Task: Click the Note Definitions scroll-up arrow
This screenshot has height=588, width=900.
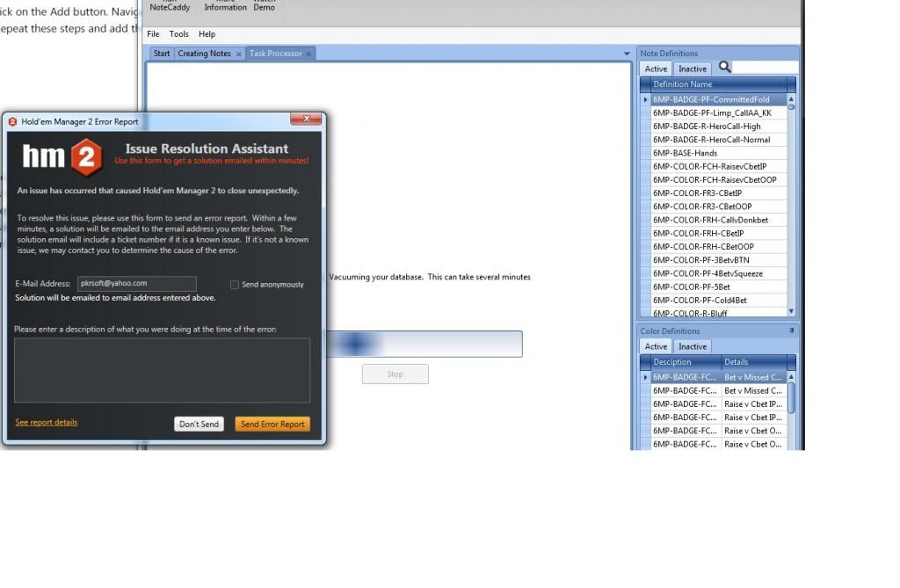Action: pyautogui.click(x=791, y=99)
